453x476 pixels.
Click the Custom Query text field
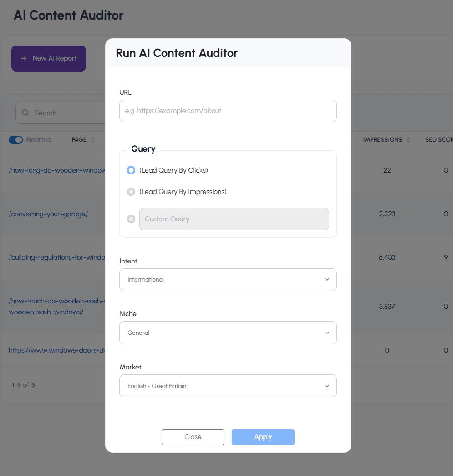click(234, 219)
